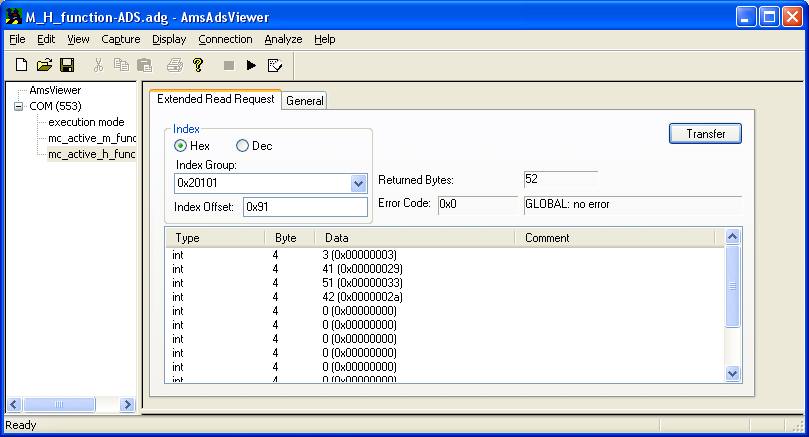809x437 pixels.
Task: Close the AmsAdsViewer window
Action: click(x=792, y=17)
